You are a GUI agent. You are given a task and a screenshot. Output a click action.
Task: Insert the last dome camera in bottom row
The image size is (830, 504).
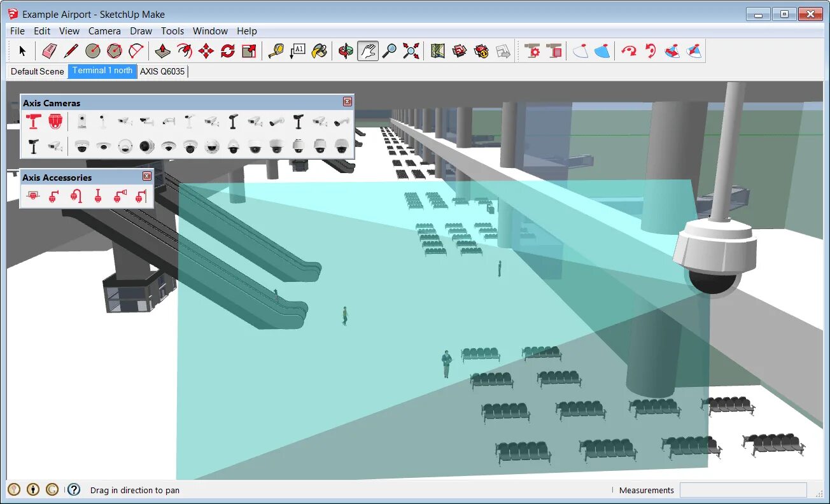(342, 146)
